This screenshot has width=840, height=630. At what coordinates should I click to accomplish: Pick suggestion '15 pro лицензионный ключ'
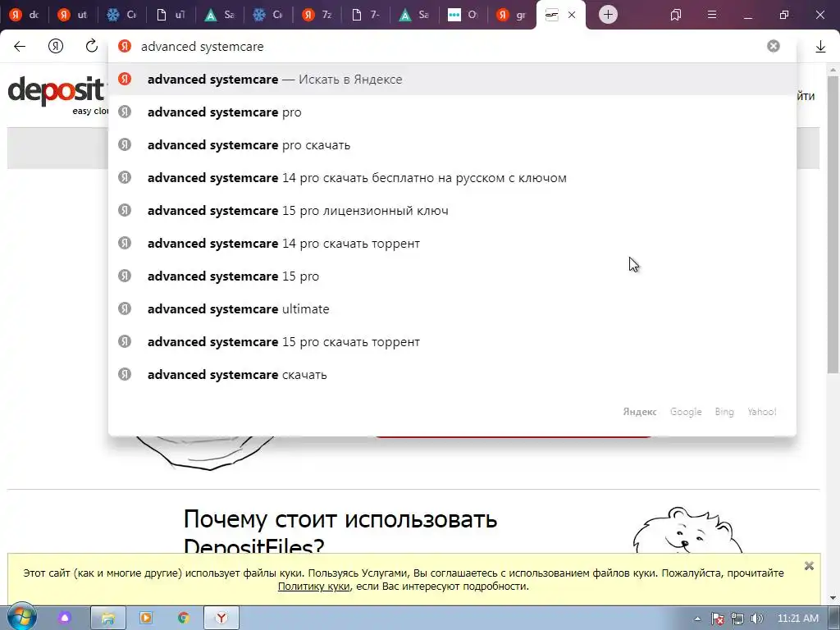tap(452, 211)
